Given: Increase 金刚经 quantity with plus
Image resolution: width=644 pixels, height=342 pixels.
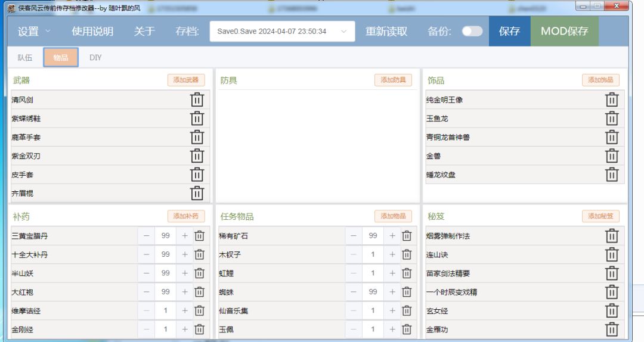Looking at the screenshot, I should click(x=185, y=329).
